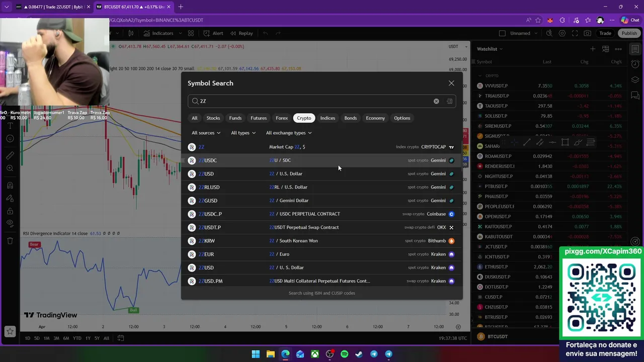Open File Explorer from the taskbar
The image size is (644, 362).
(x=271, y=354)
